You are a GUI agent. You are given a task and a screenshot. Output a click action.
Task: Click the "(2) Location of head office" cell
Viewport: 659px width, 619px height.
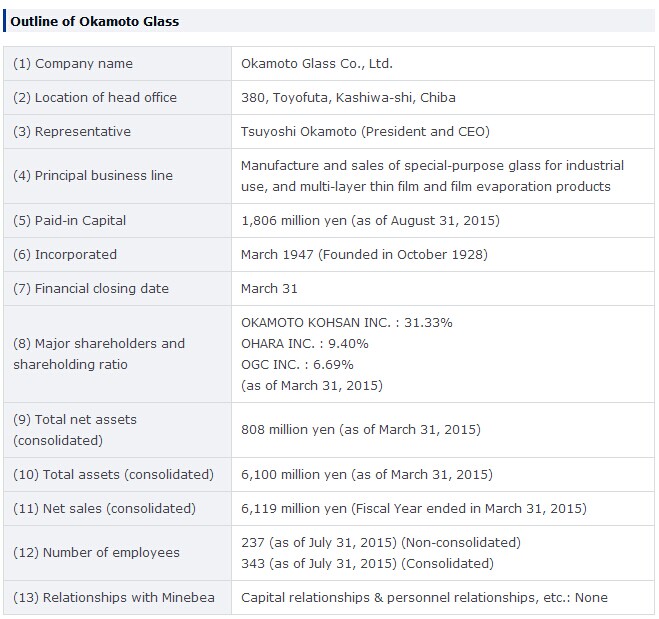click(x=95, y=98)
